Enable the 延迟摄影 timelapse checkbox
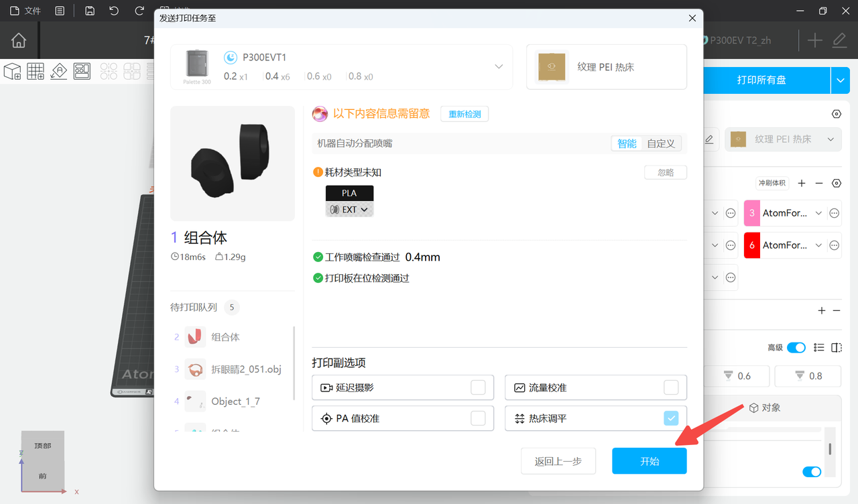The height and width of the screenshot is (504, 858). pos(478,387)
